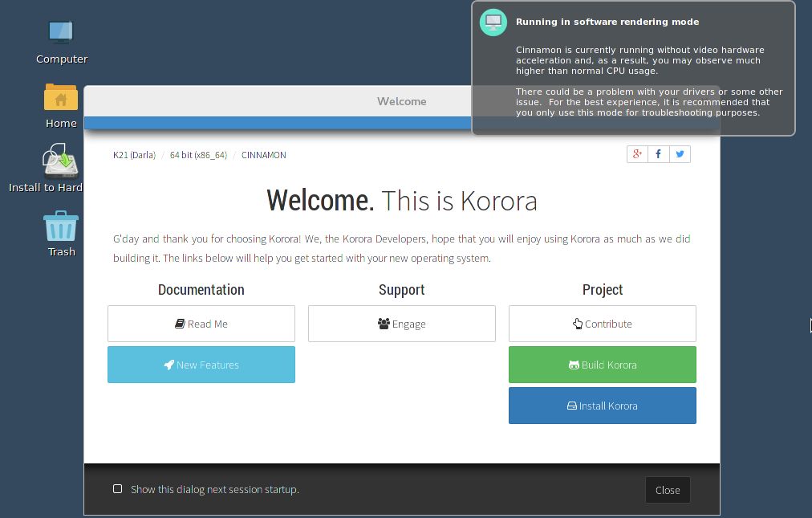Open the Read Me documentation
812x518 pixels.
(201, 324)
